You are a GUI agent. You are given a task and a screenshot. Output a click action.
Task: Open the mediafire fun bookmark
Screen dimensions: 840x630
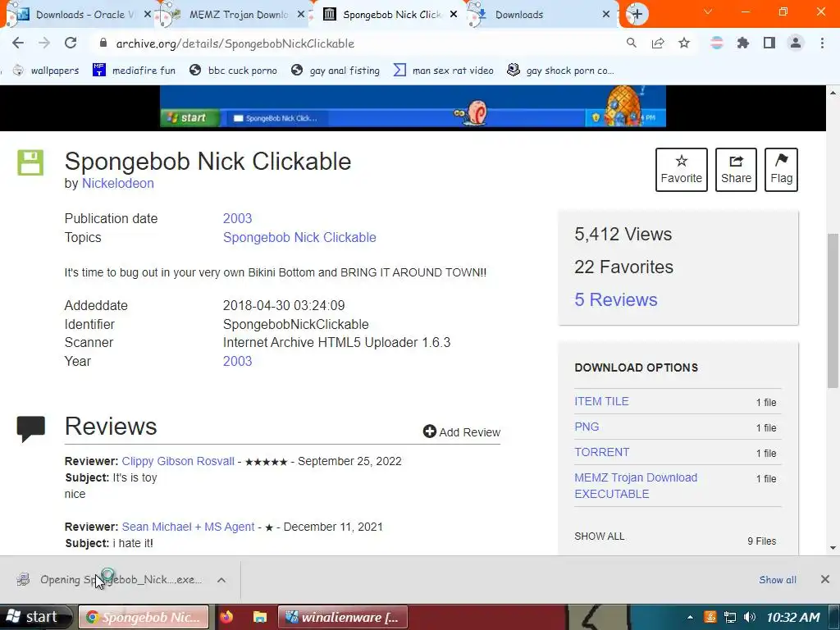(134, 71)
